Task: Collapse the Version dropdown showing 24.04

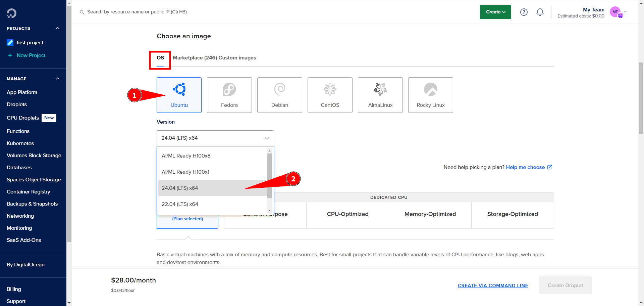Action: [x=215, y=138]
